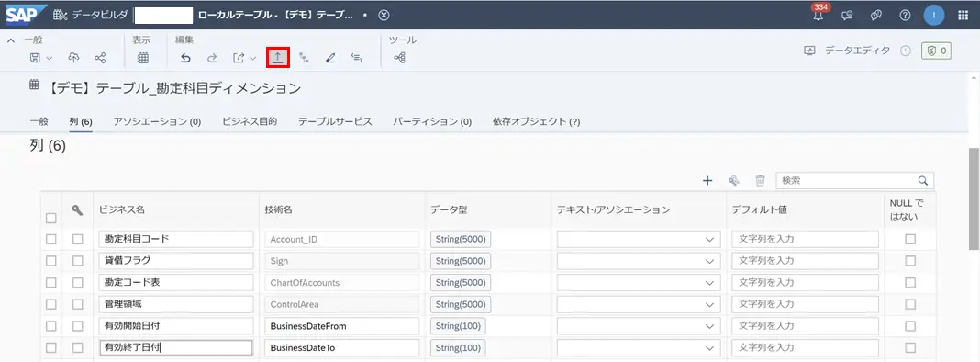Switch to the 列 (6) tab
Viewport: 980px width, 362px height.
(x=81, y=121)
